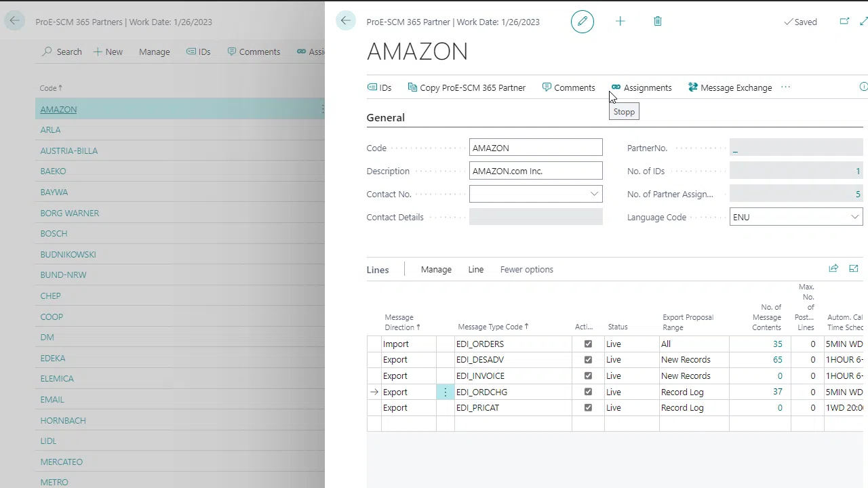This screenshot has width=868, height=488.
Task: Open ARLA partner in list
Action: (x=50, y=129)
